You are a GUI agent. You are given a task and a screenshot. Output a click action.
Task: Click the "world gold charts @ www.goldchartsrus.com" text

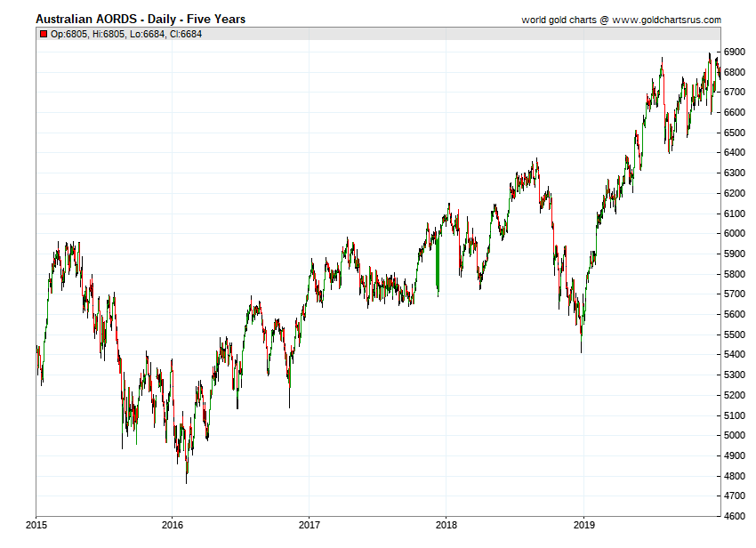(x=621, y=20)
